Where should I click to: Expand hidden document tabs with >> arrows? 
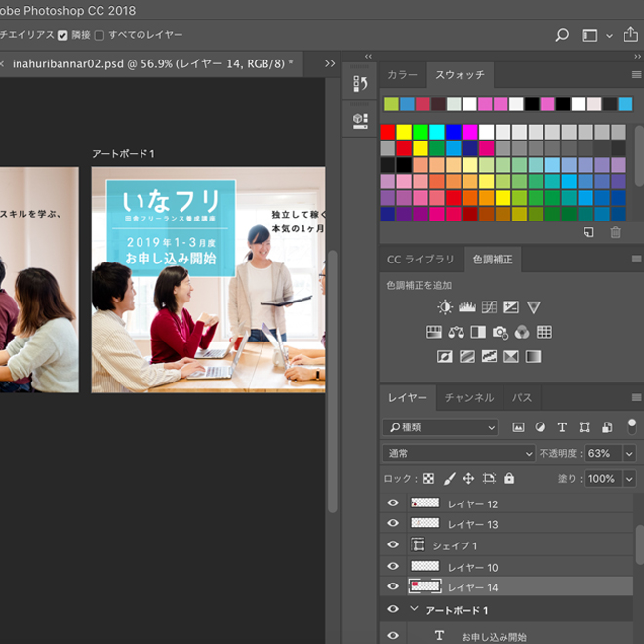click(330, 64)
